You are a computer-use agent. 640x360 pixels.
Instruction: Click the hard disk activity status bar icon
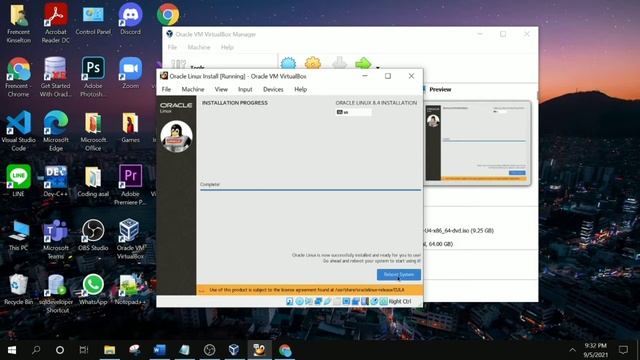(289, 301)
